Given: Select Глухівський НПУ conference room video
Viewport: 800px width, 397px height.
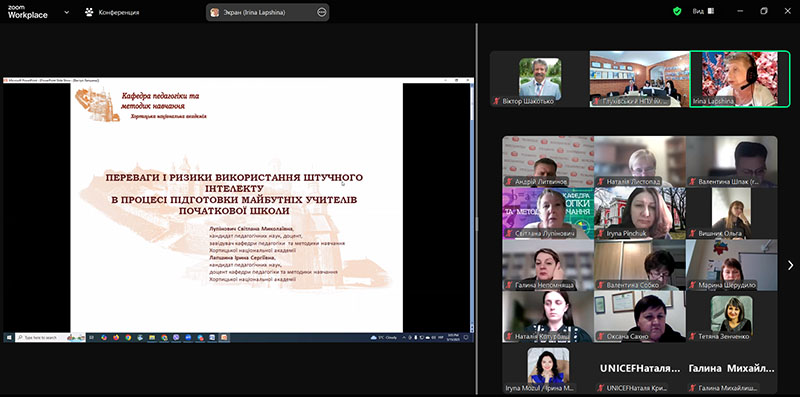Looking at the screenshot, I should pyautogui.click(x=640, y=79).
